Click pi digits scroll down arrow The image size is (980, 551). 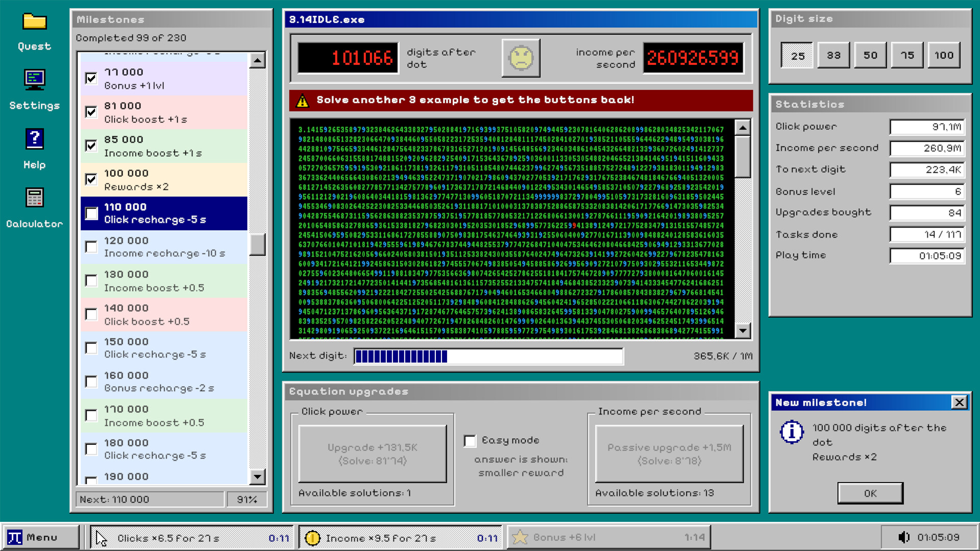(x=743, y=331)
